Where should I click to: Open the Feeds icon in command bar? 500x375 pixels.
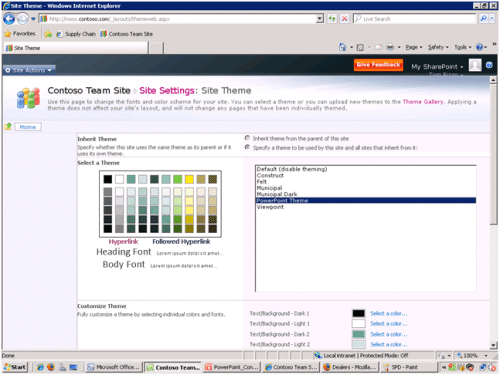click(x=360, y=47)
